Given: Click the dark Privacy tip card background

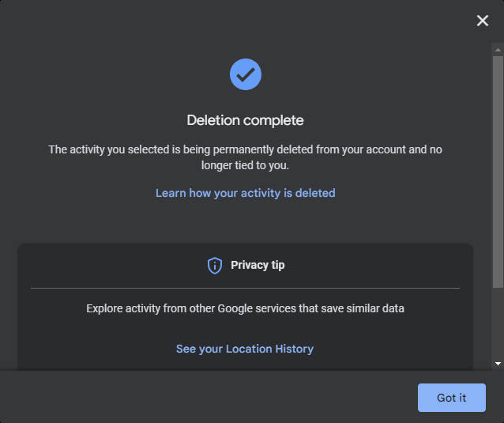Looking at the screenshot, I should pyautogui.click(x=245, y=328).
